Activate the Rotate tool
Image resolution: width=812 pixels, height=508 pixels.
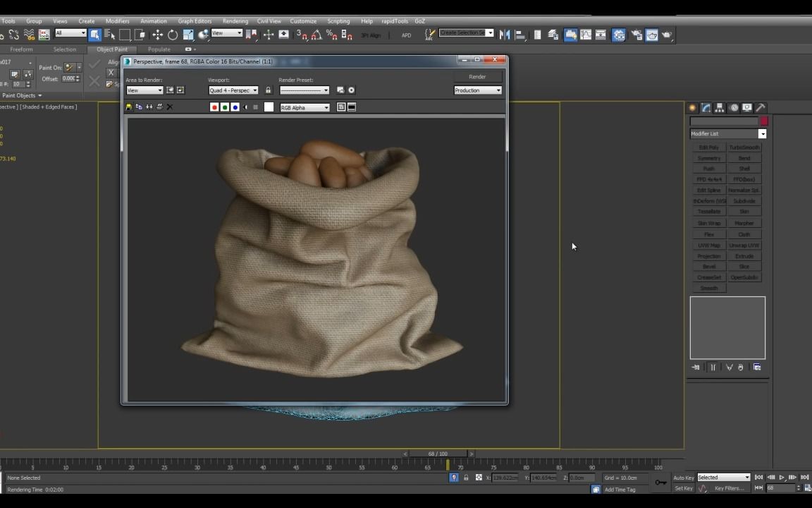coord(173,35)
